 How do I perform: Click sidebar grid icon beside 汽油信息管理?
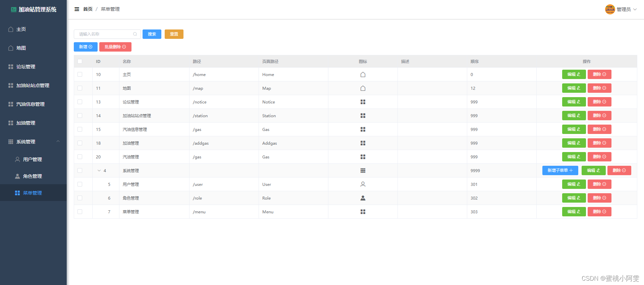(x=11, y=104)
